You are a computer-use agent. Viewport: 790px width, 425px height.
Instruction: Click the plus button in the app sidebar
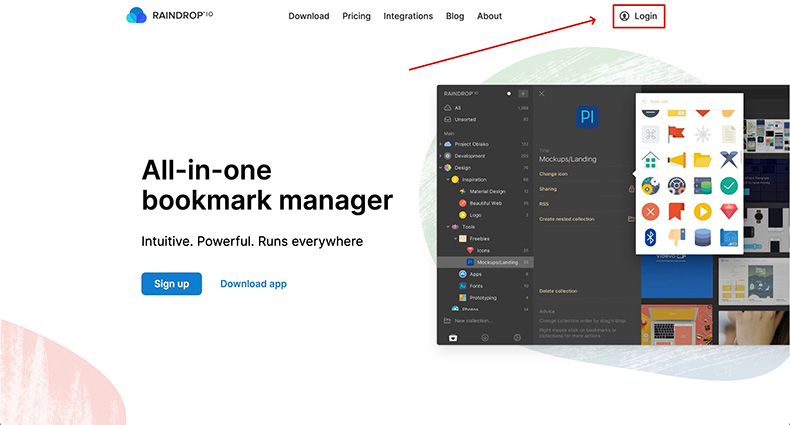pos(523,94)
